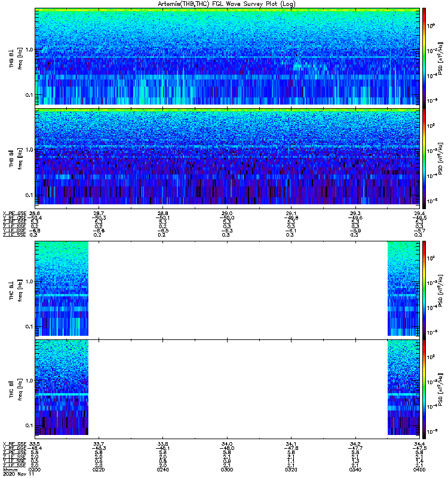Click the X_RE_GSE row label under the THC panels
Viewport: 448px width, 478px height.
tap(14, 444)
